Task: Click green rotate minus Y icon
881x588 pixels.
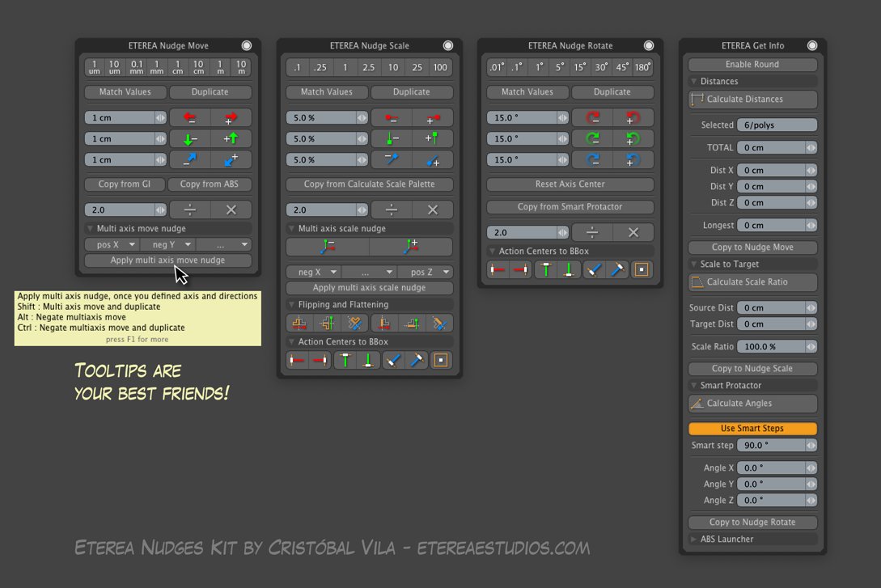Action: click(x=592, y=139)
